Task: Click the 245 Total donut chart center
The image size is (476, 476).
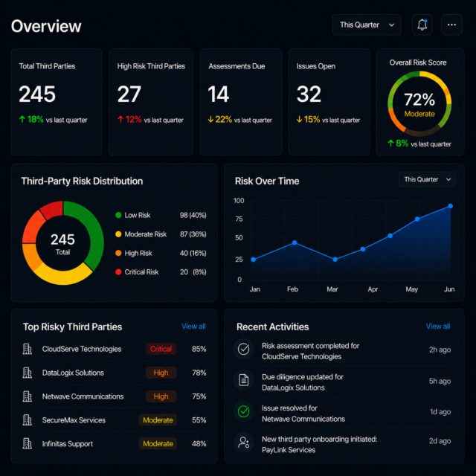Action: (62, 243)
